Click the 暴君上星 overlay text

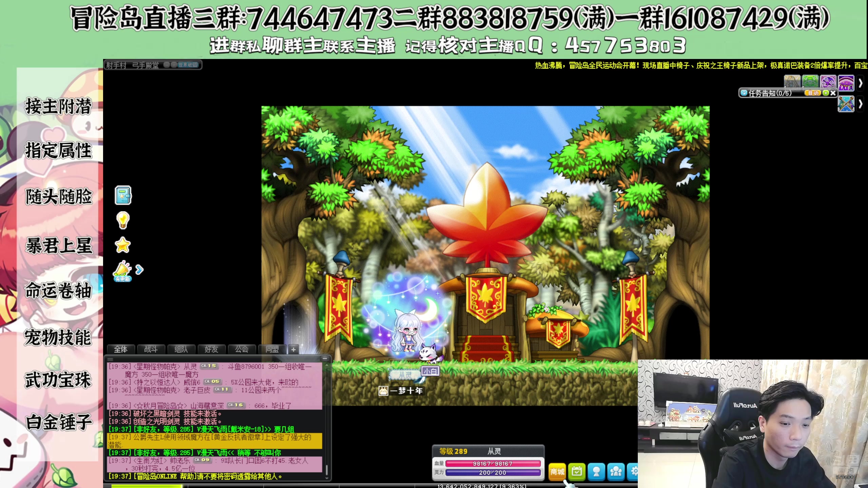pos(59,245)
